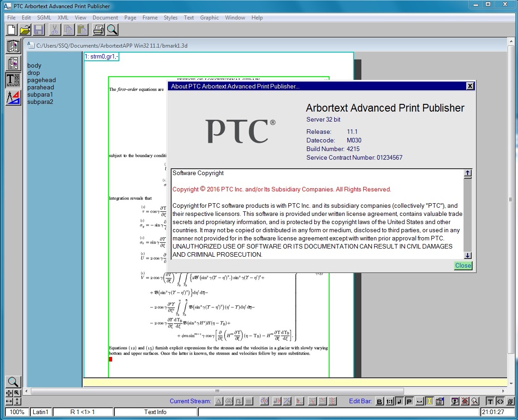
Task: Click the Find magnifier toolbar icon
Action: 112,29
